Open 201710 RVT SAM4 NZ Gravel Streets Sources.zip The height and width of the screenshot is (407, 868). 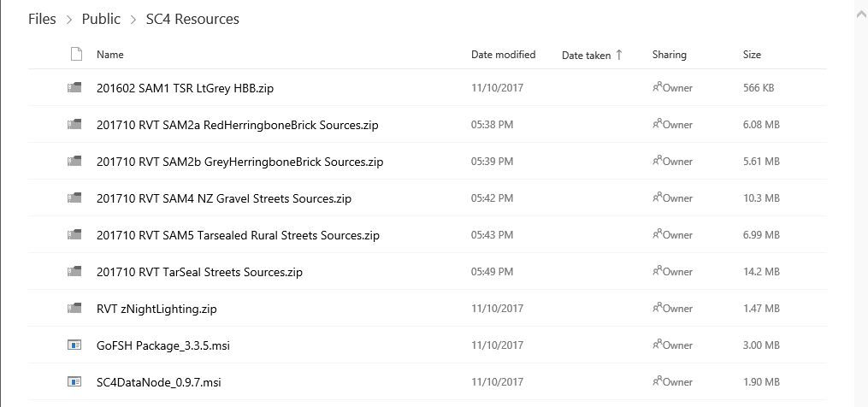click(x=224, y=198)
